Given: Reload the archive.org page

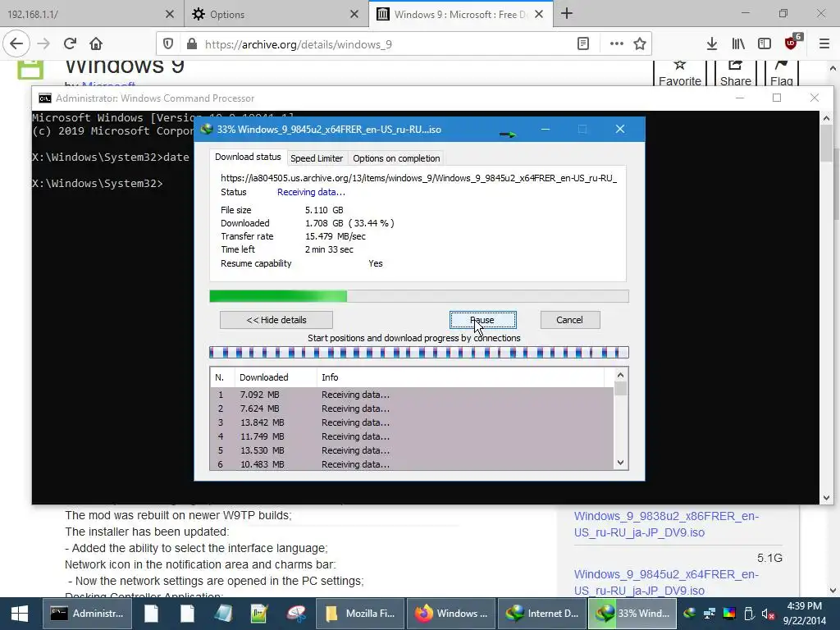Looking at the screenshot, I should 70,44.
